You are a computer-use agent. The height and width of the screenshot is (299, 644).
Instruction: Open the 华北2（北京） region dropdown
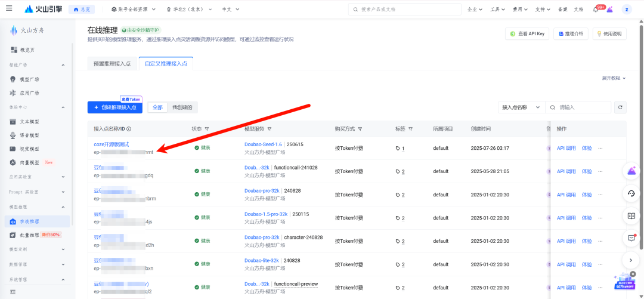189,9
